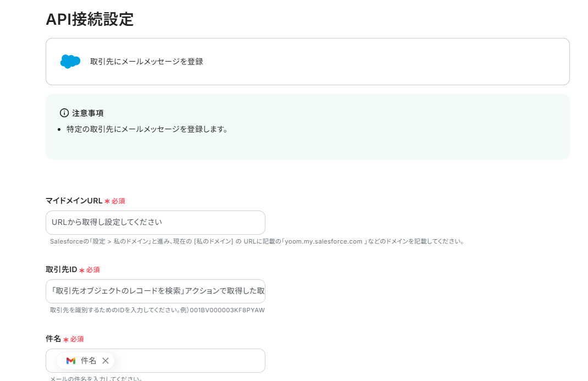Click the 件名 field label
The width and height of the screenshot is (588, 381).
point(53,339)
